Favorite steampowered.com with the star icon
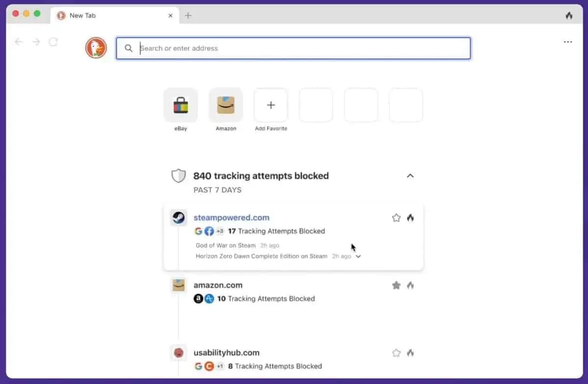Viewport: 588px width, 384px height. pos(396,217)
